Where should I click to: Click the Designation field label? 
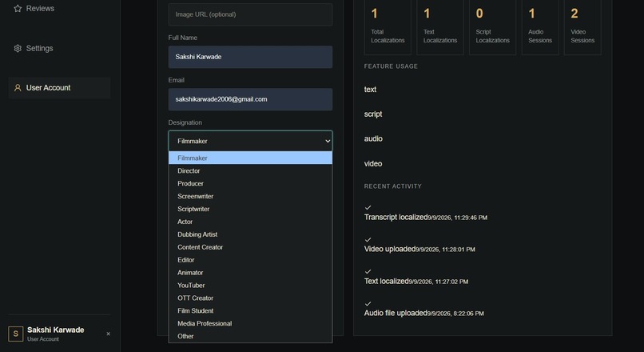[x=185, y=122]
